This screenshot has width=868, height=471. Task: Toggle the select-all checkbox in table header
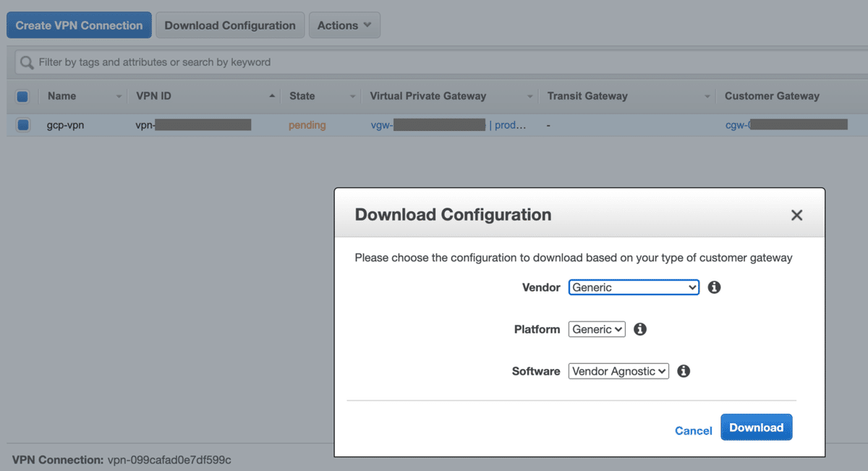click(x=22, y=96)
